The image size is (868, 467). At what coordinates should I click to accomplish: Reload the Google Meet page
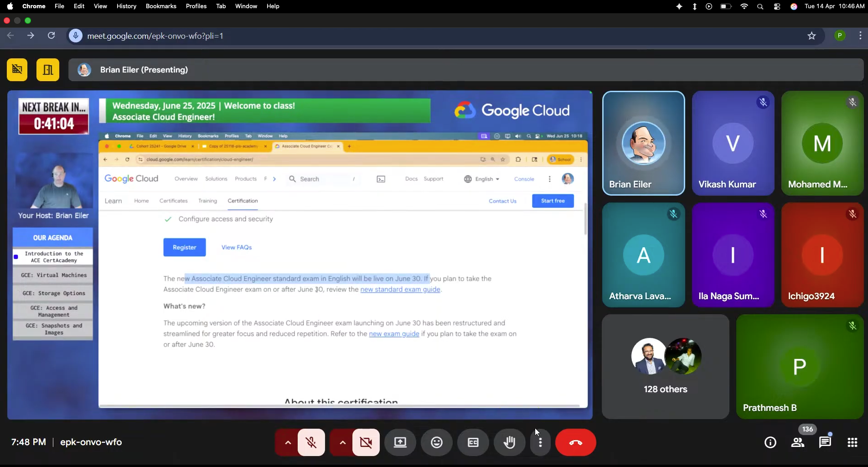(52, 36)
